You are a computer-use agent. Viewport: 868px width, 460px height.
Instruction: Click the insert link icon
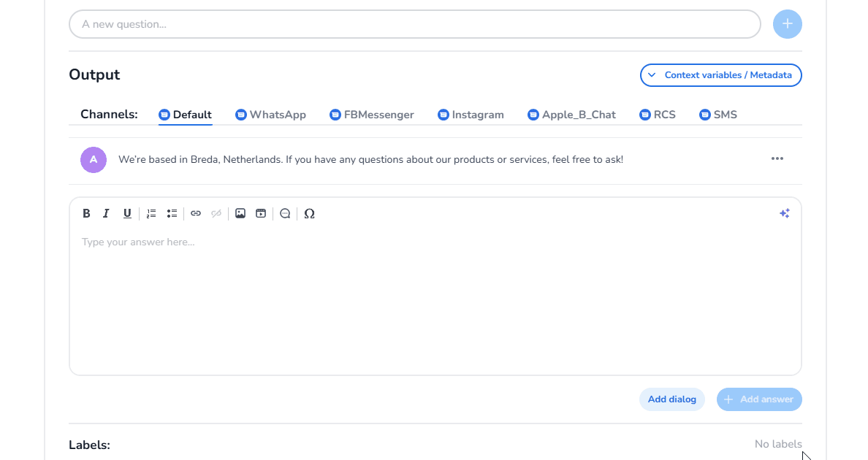tap(196, 213)
